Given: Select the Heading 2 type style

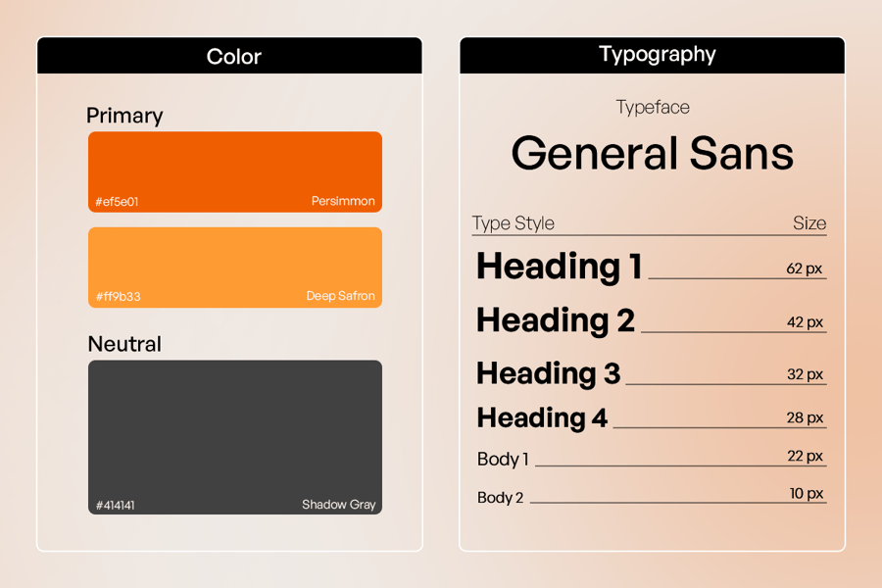Looking at the screenshot, I should click(555, 320).
